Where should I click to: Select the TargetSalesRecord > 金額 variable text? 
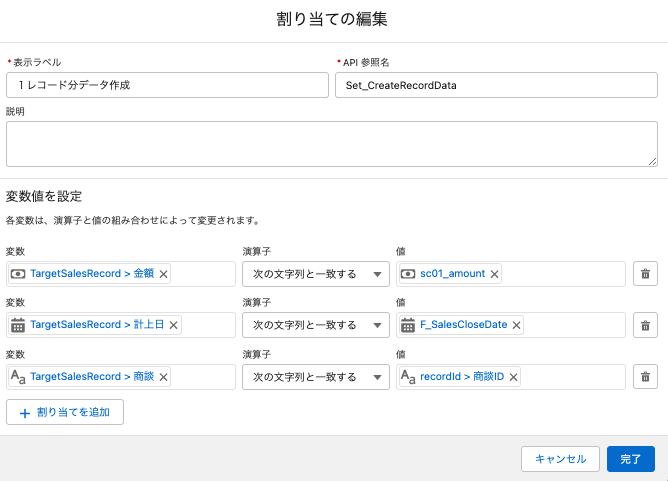[x=92, y=274]
